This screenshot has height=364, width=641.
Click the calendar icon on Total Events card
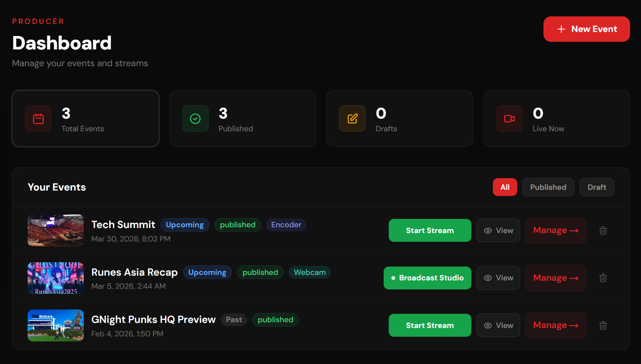pos(38,118)
